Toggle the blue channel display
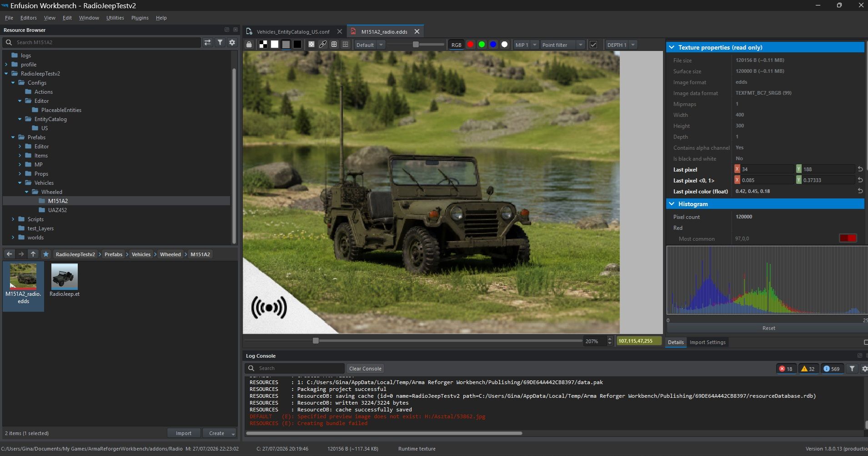Screen dimensions: 868x456 pos(493,45)
